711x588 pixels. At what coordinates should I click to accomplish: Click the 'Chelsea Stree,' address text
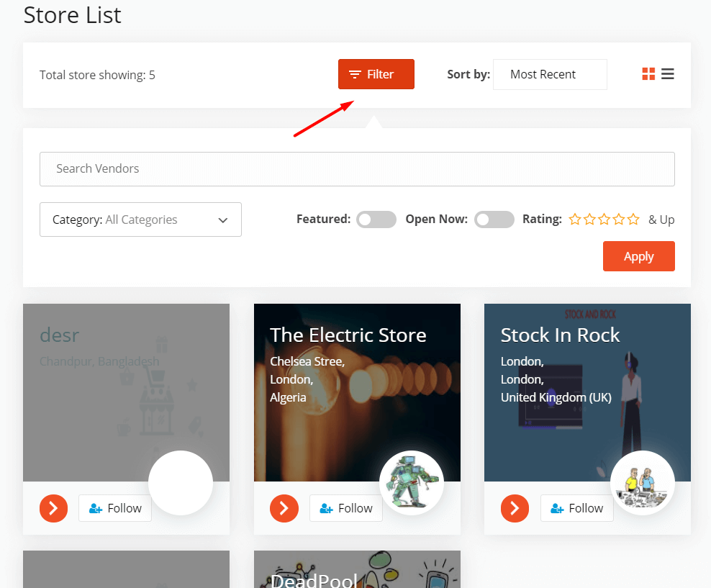pyautogui.click(x=307, y=361)
